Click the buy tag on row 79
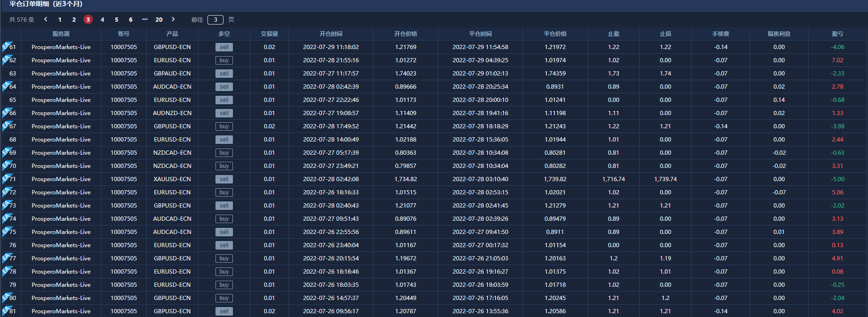Viewport: 868px width, 317px height. click(x=224, y=285)
